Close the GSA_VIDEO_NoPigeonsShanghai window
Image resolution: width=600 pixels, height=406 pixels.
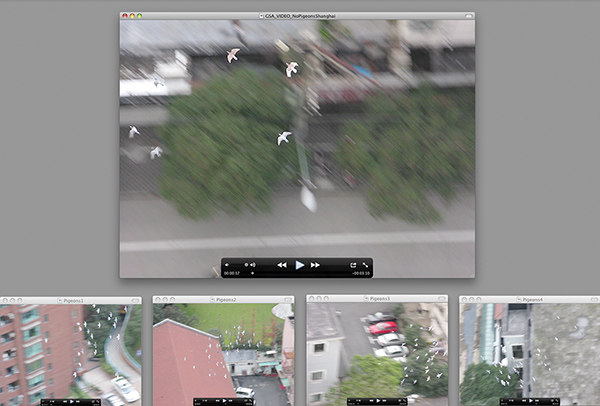pyautogui.click(x=125, y=16)
